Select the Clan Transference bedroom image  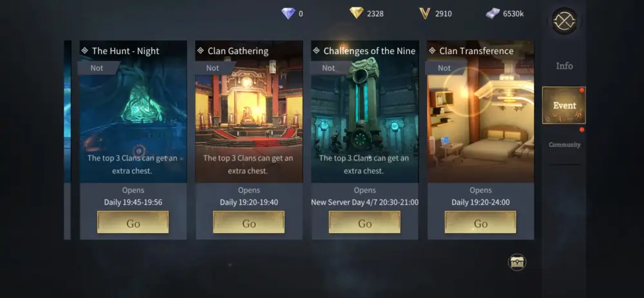(480, 112)
